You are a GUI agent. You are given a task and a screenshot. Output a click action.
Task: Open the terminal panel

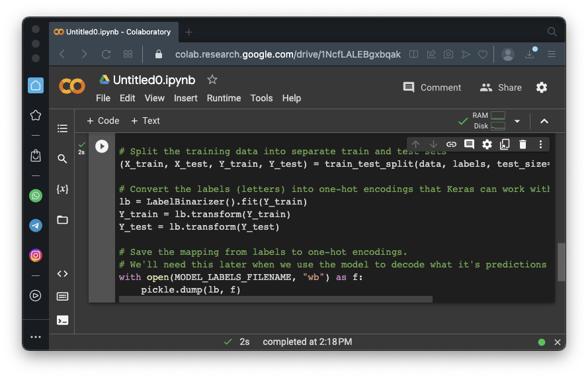(62, 320)
